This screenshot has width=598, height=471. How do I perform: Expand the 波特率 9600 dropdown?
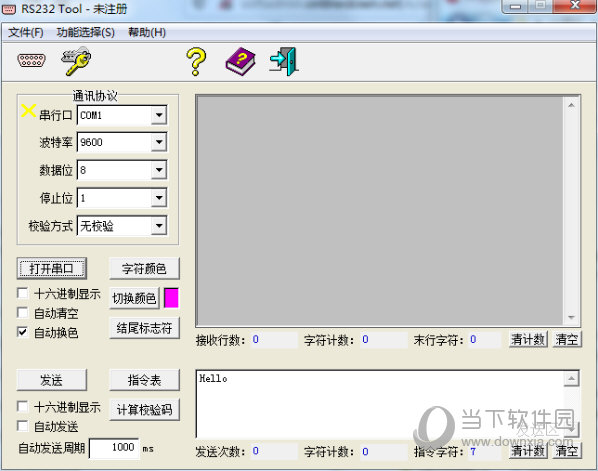pyautogui.click(x=159, y=142)
